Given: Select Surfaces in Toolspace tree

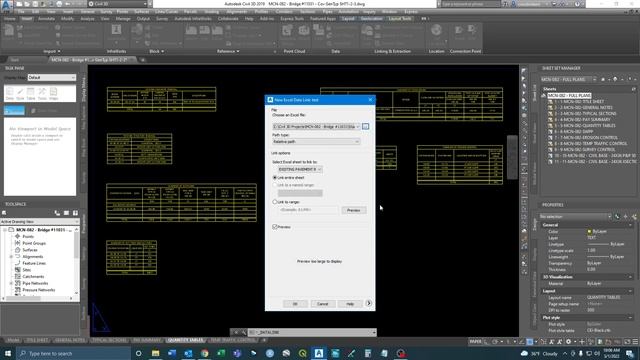Looking at the screenshot, I should [x=30, y=250].
